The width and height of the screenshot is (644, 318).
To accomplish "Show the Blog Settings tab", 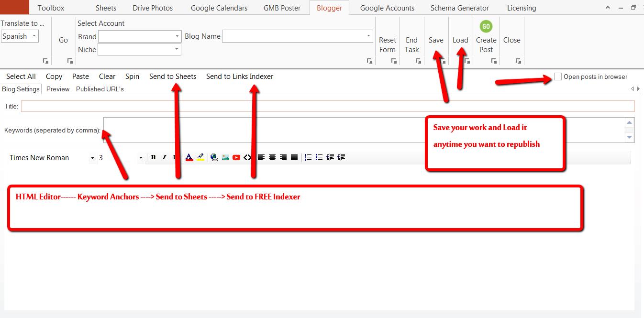I will click(21, 89).
